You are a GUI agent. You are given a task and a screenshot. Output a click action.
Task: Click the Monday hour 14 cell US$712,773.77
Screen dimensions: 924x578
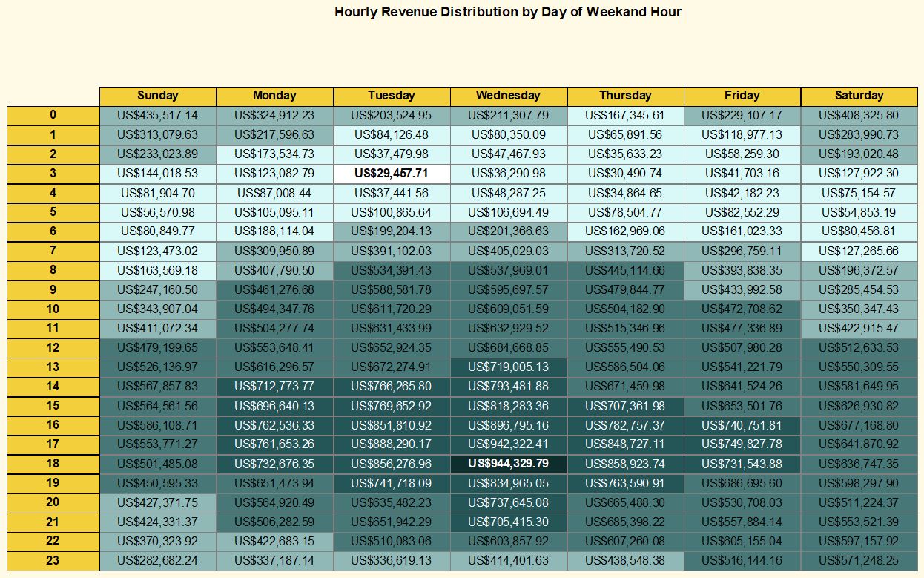click(x=274, y=386)
